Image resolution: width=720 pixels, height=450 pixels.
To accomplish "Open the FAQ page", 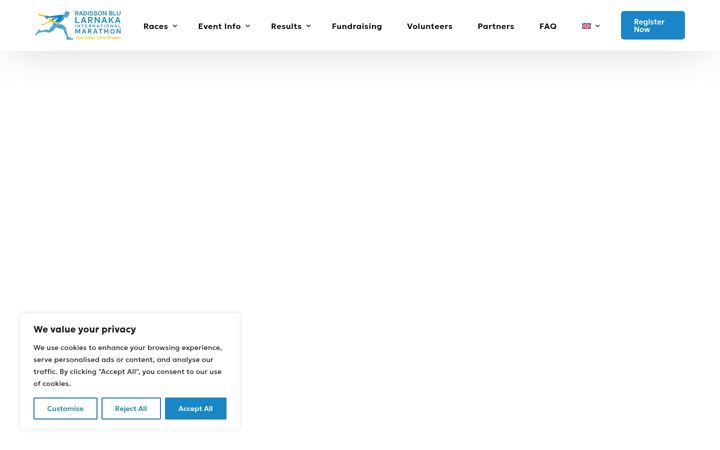I will [548, 26].
